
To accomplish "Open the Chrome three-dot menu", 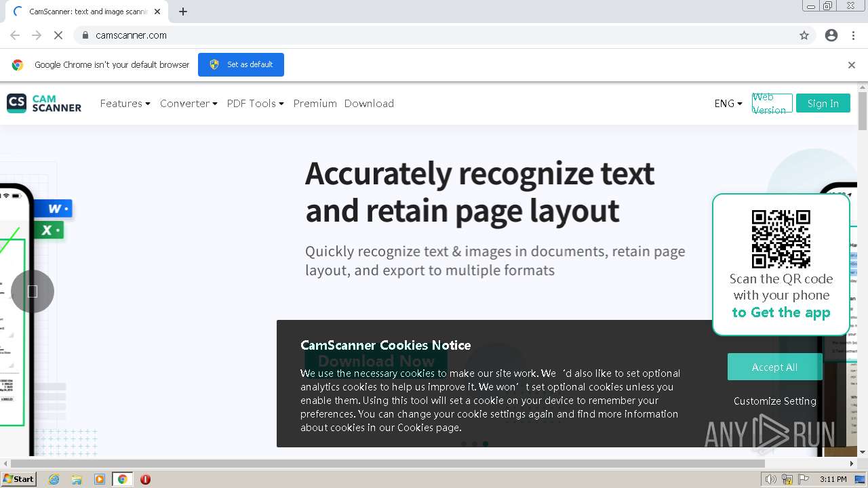I will coord(853,35).
